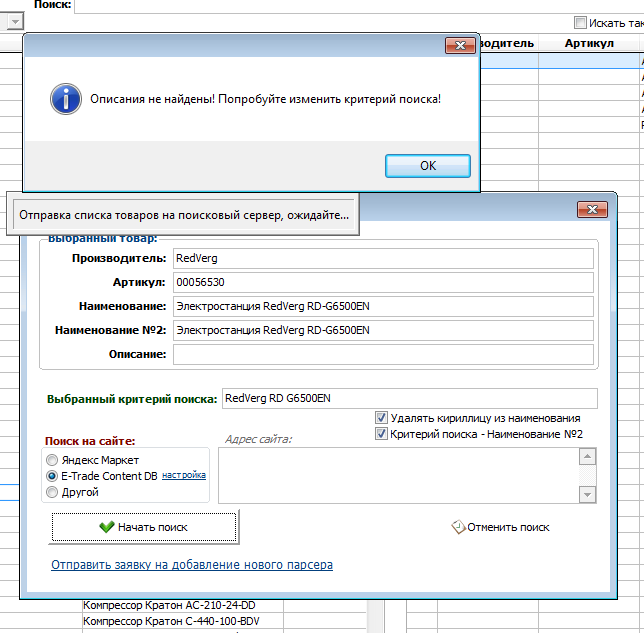
Task: Click the main window Поиск input field
Action: [359, 6]
